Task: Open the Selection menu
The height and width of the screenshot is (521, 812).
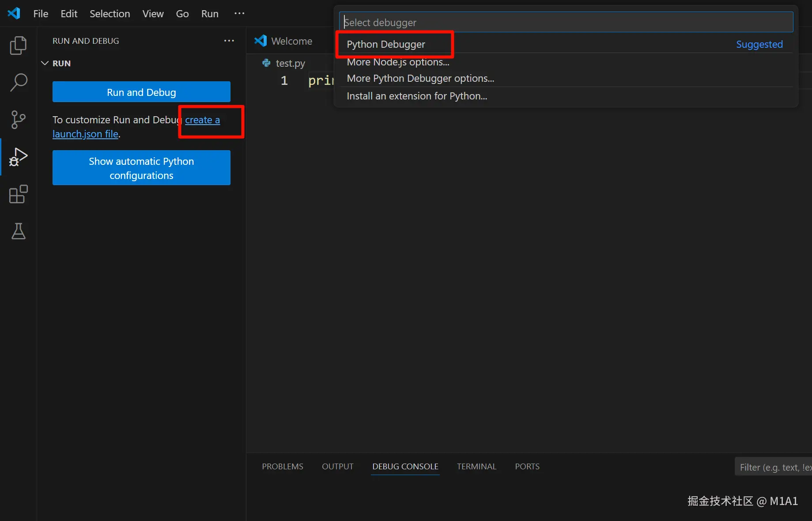Action: 110,14
